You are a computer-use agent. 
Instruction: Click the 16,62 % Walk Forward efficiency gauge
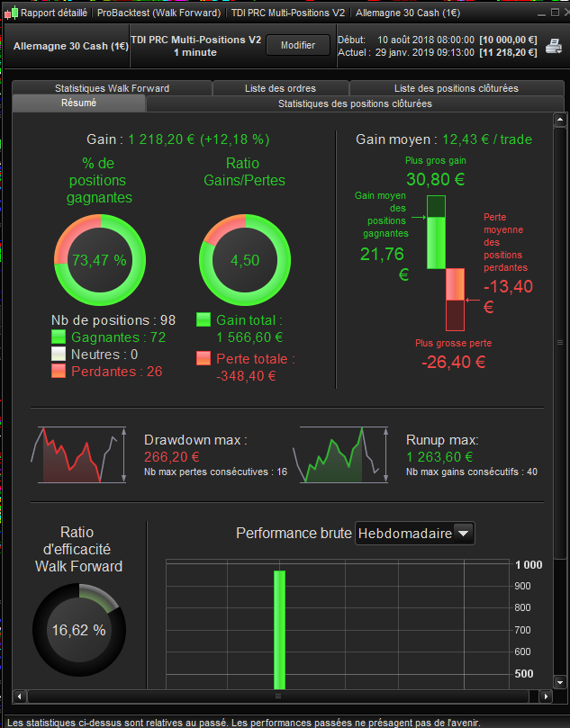coord(79,630)
